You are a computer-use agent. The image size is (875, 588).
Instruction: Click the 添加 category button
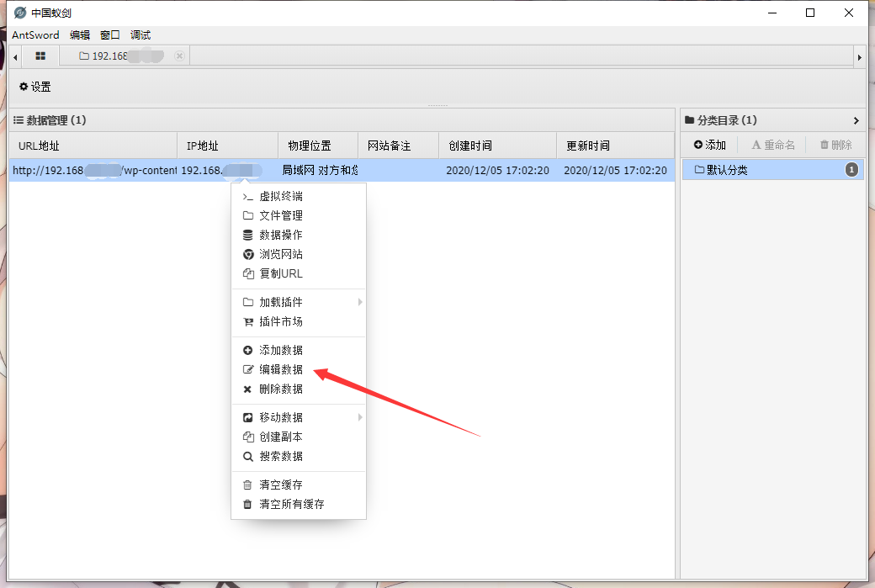pyautogui.click(x=710, y=145)
